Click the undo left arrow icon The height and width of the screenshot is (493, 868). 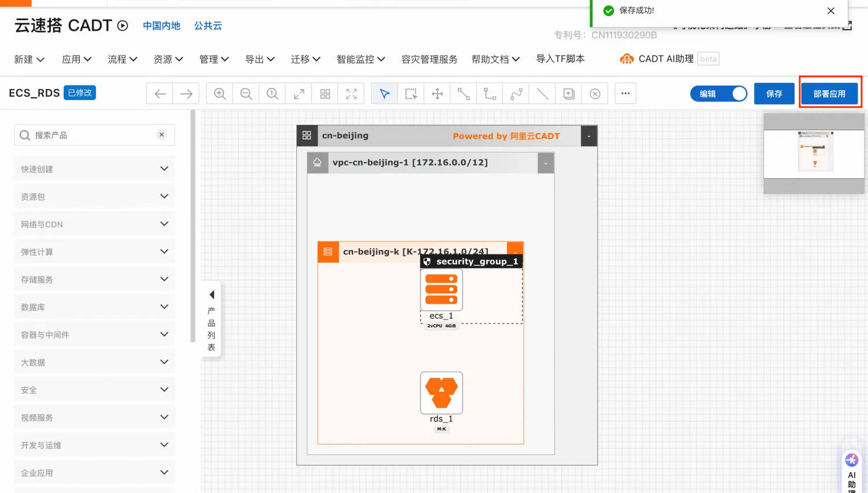click(x=160, y=94)
